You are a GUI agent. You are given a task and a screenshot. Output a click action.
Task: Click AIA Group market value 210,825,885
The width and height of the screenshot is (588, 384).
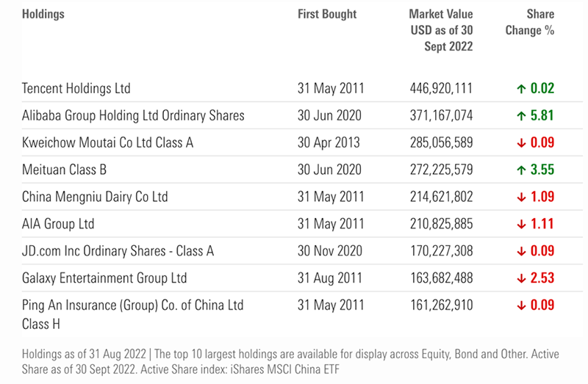pos(441,224)
